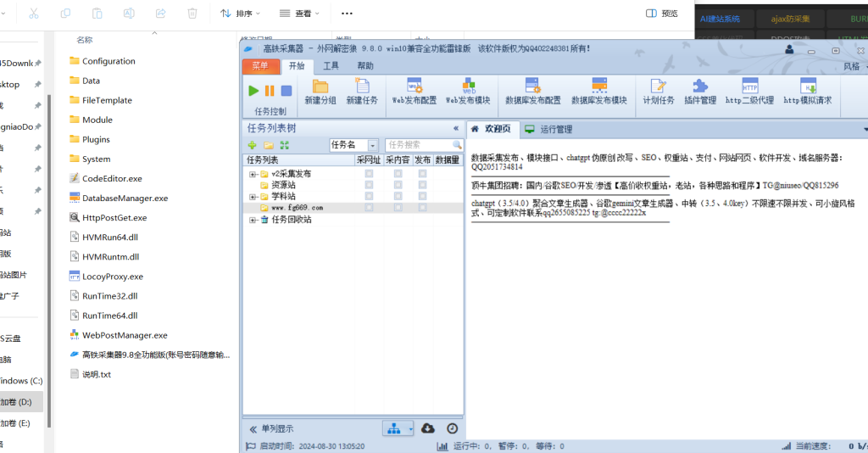The image size is (868, 453).
Task: Open http二级代理 proxy tool
Action: click(749, 92)
